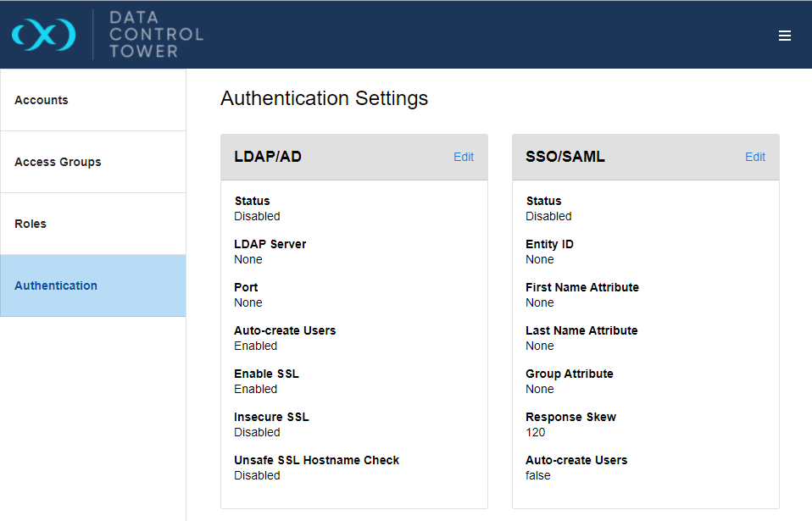Click the LDAP/AD card title

click(268, 157)
